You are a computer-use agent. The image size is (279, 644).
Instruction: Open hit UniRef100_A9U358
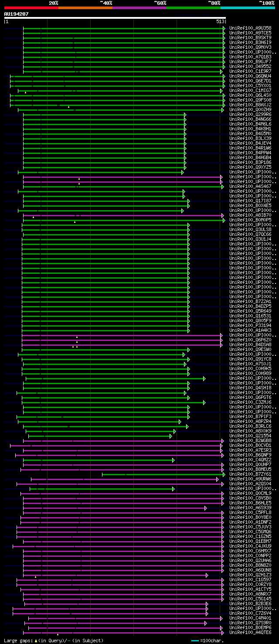click(250, 28)
